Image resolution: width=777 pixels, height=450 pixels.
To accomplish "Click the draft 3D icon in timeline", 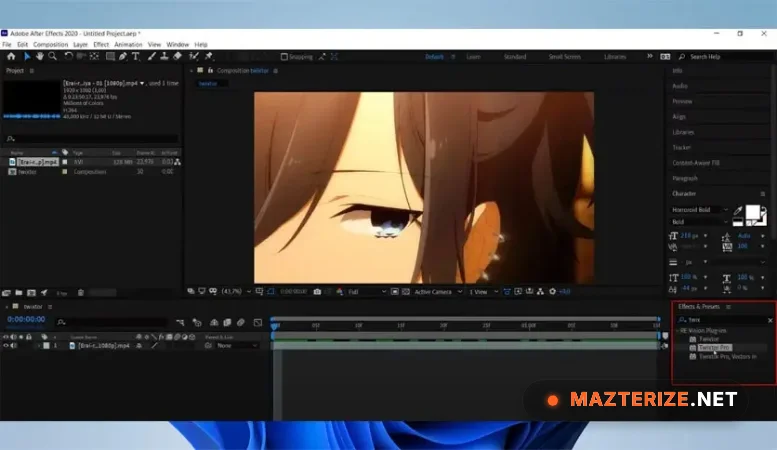I will [197, 323].
